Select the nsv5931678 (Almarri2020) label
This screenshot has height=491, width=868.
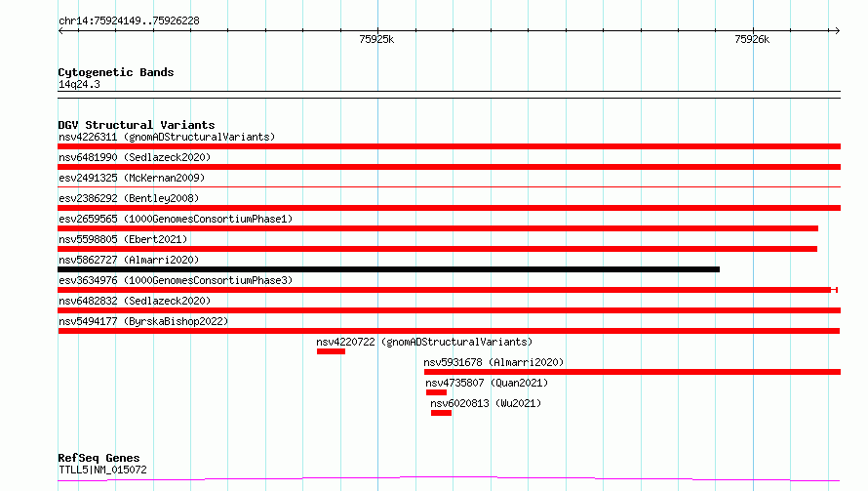coord(493,362)
